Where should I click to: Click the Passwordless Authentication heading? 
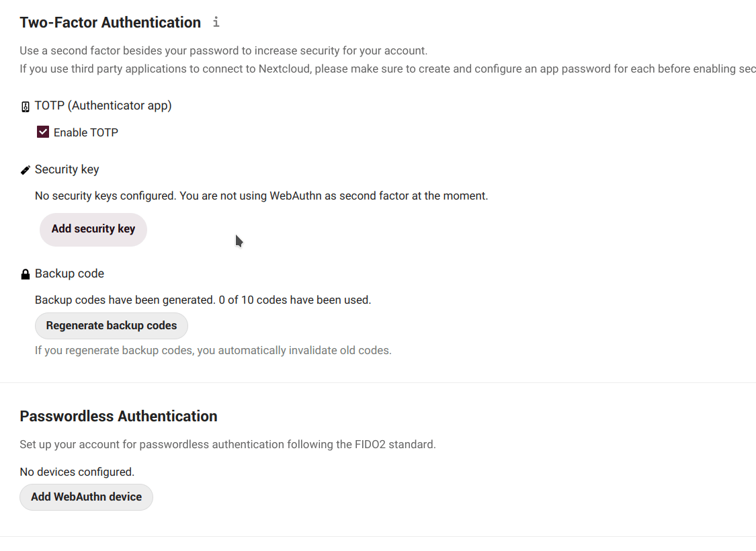(118, 416)
